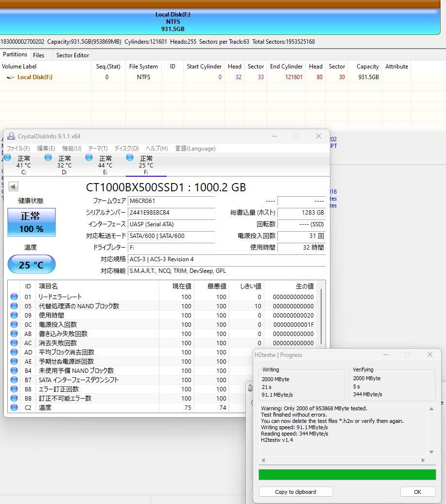Click the status orb for attribute AE 予期せぬ電源断回数

tap(14, 361)
